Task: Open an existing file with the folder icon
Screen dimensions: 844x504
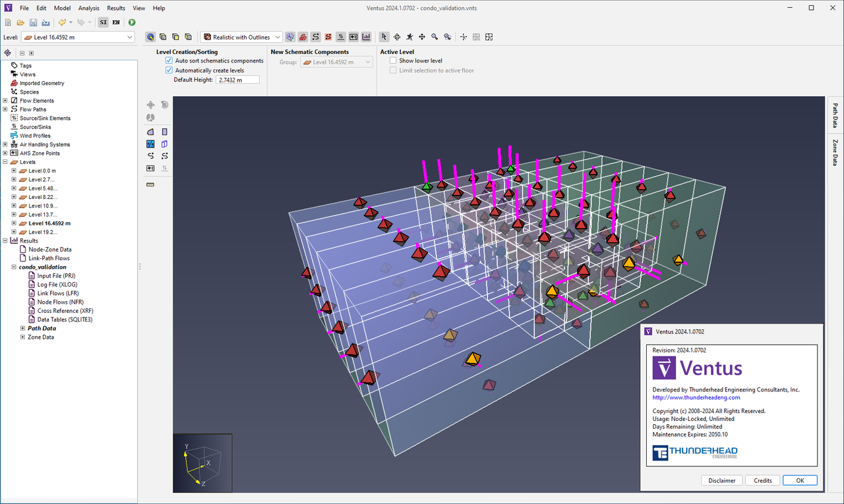Action: click(x=20, y=22)
